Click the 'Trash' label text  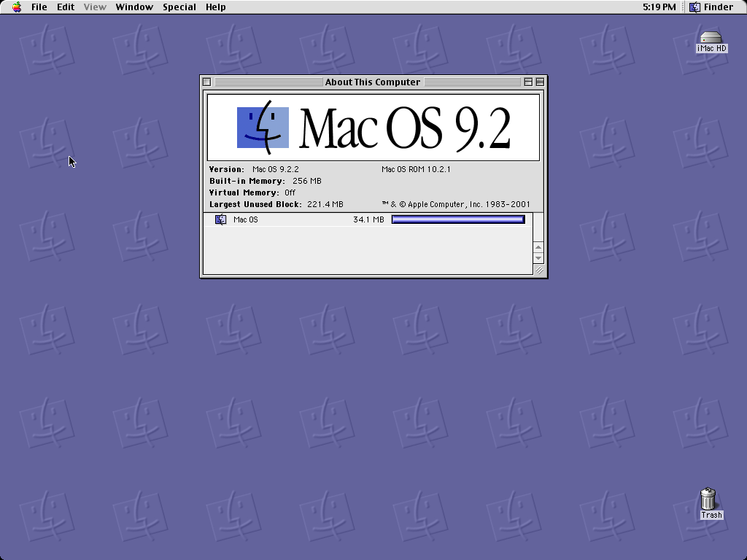711,515
